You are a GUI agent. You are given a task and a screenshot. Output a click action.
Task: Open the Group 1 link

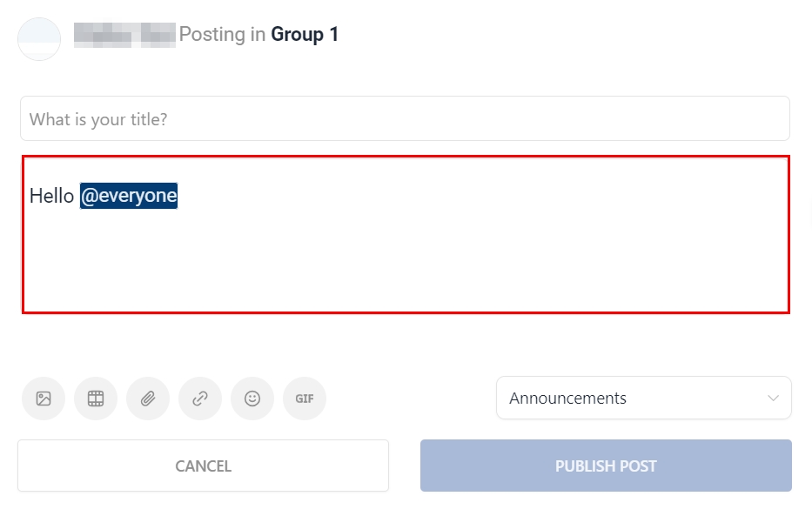305,35
